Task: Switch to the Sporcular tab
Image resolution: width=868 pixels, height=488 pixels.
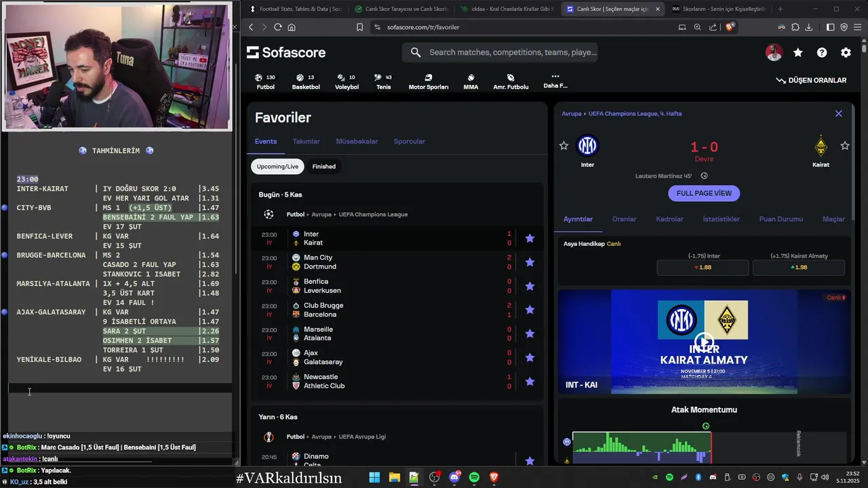Action: click(x=410, y=142)
